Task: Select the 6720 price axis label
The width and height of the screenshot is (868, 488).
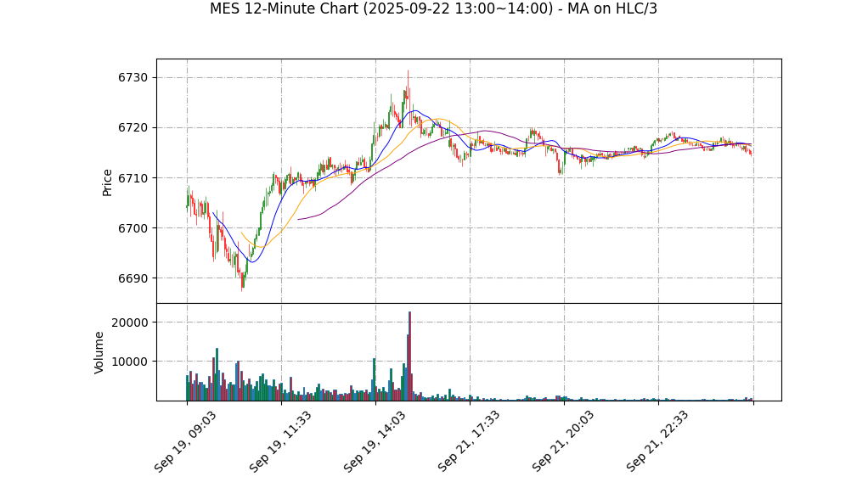Action: coord(132,128)
